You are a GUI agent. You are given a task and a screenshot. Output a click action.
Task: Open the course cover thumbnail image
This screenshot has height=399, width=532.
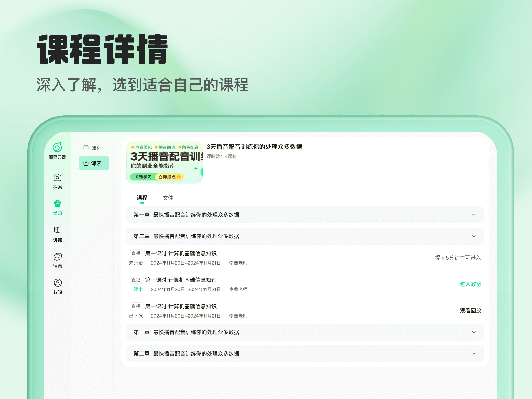[x=164, y=162]
